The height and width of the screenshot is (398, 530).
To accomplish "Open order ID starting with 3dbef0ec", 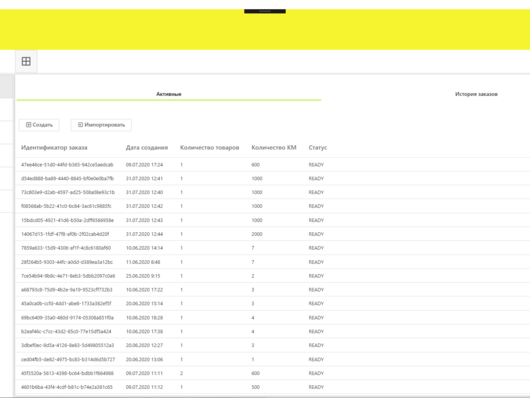I will [67, 345].
